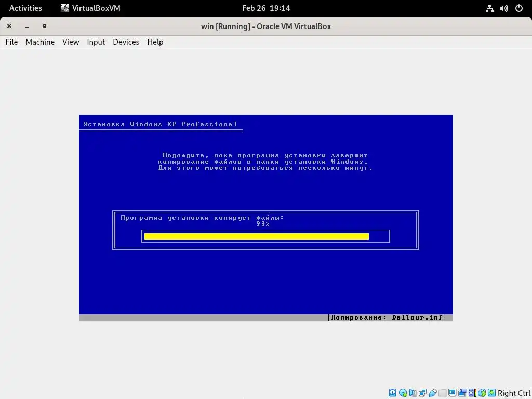Click the 93% progress text
Image resolution: width=532 pixels, height=399 pixels.
[263, 224]
